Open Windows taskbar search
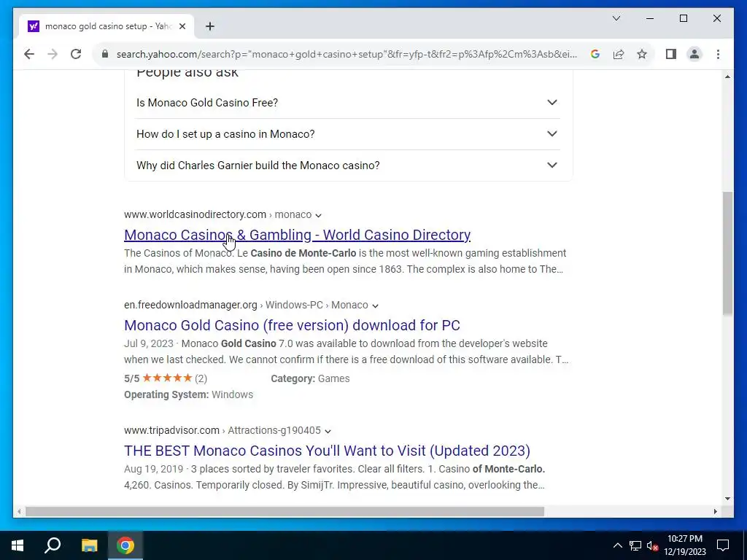Screen dimensions: 747x560 [53, 545]
